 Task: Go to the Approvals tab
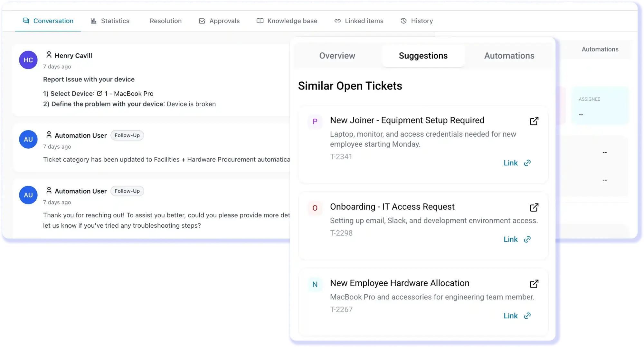pyautogui.click(x=219, y=21)
